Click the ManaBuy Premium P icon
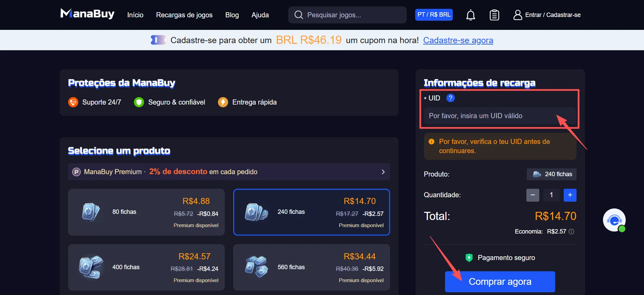Screen dimensions: 644x295 76,172
